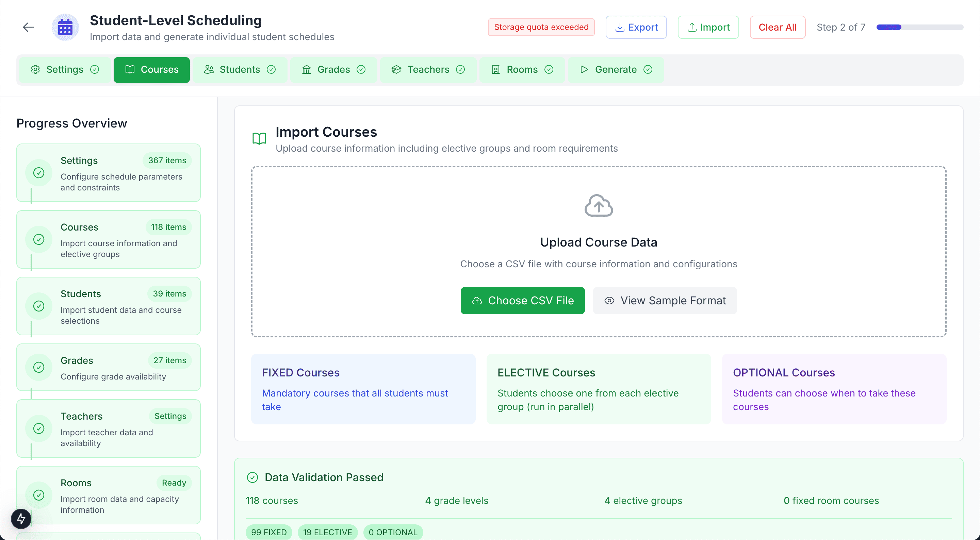This screenshot has width=980, height=540.
Task: Click the eye icon in View Sample Format
Action: [x=609, y=301]
